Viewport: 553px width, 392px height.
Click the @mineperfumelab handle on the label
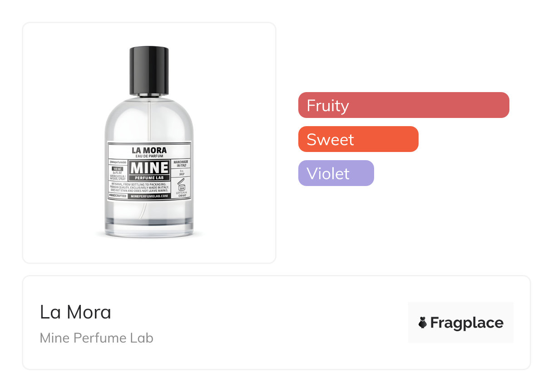tap(118, 162)
